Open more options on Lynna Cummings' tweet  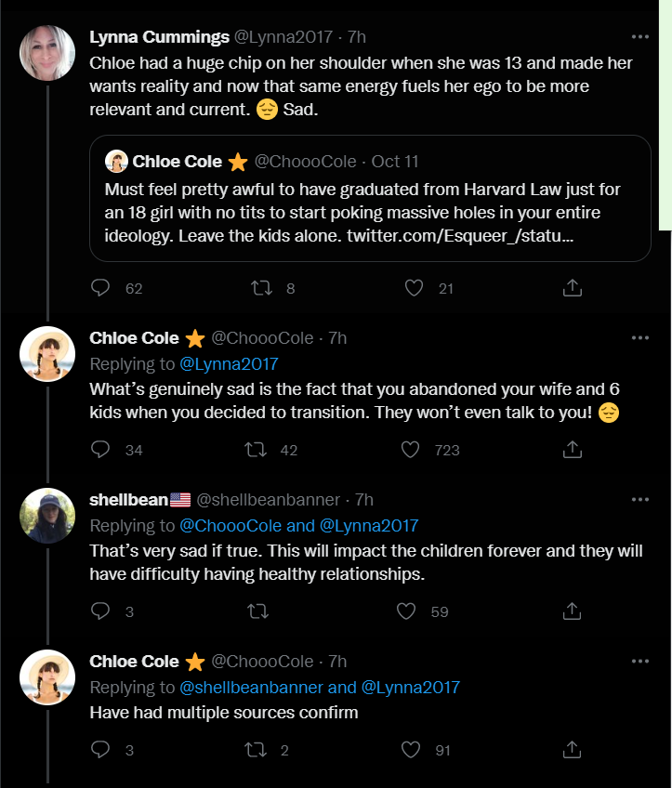coord(639,36)
